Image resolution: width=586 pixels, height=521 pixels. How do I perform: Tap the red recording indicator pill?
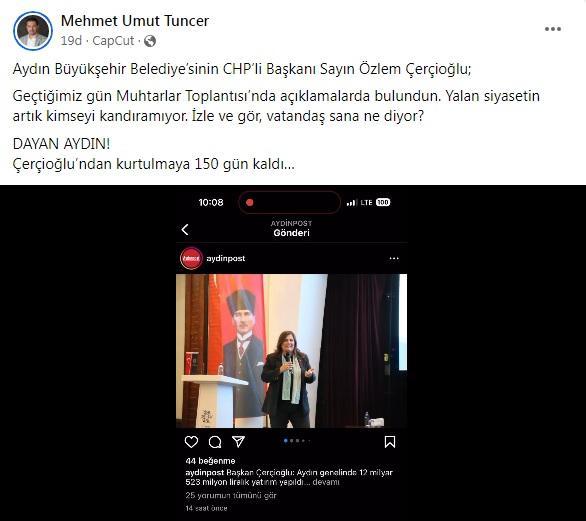pos(290,202)
